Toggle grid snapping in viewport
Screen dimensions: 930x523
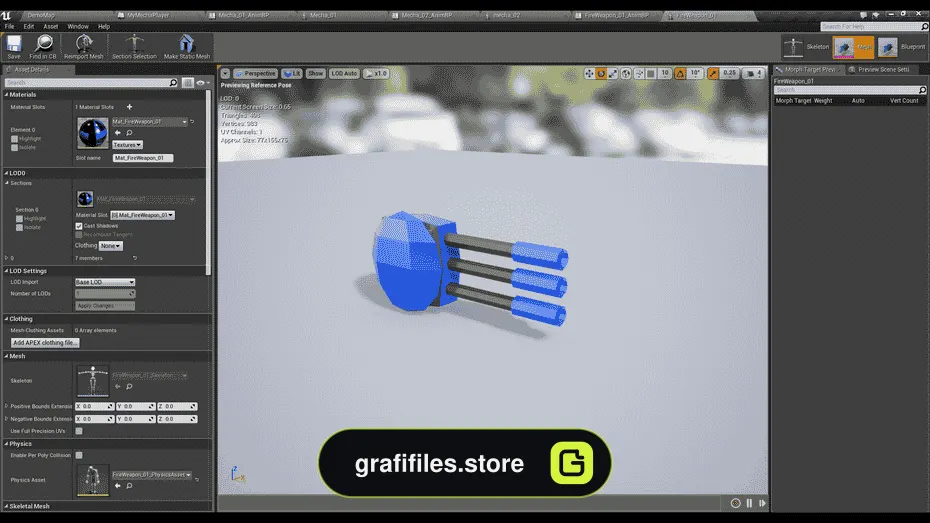(651, 74)
